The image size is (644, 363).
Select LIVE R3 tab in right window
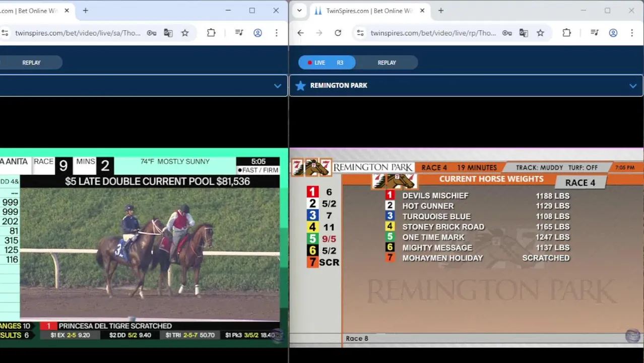327,63
